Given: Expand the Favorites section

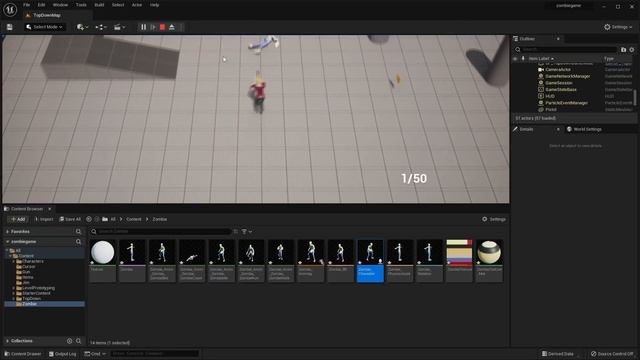Looking at the screenshot, I should pyautogui.click(x=7, y=231).
